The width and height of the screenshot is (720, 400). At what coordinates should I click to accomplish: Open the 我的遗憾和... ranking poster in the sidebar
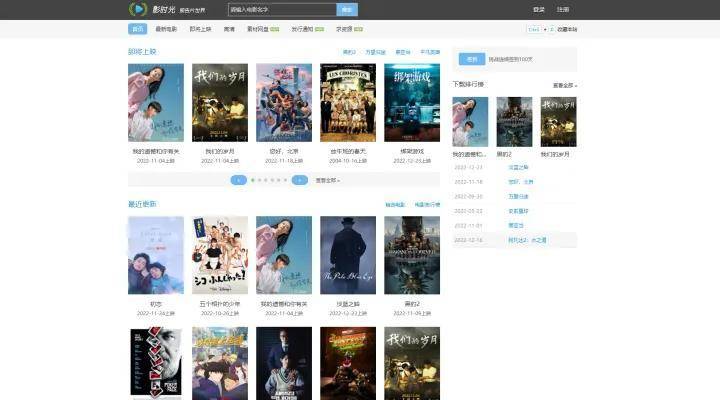470,122
